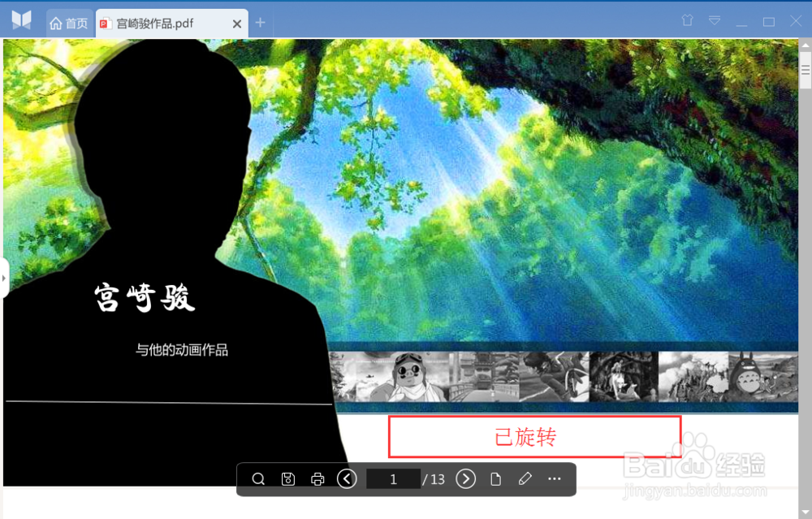Viewport: 812px width, 519px height.
Task: Save the document using the floppy icon
Action: [288, 479]
